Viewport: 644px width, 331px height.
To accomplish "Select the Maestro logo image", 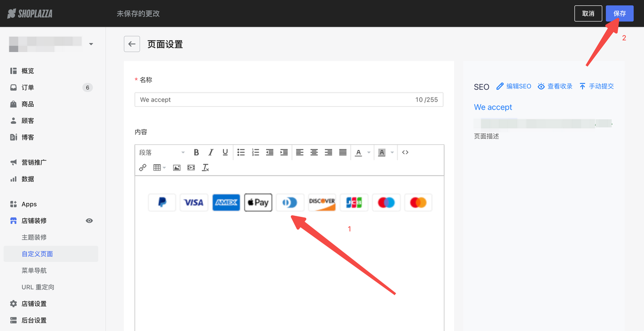I will click(x=386, y=202).
